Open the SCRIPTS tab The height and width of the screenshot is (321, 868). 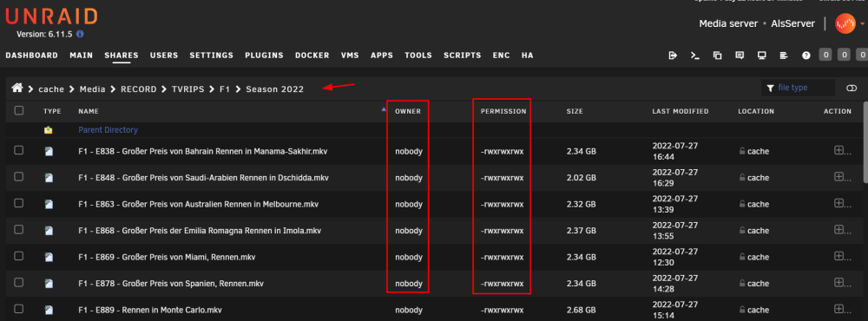(x=463, y=56)
